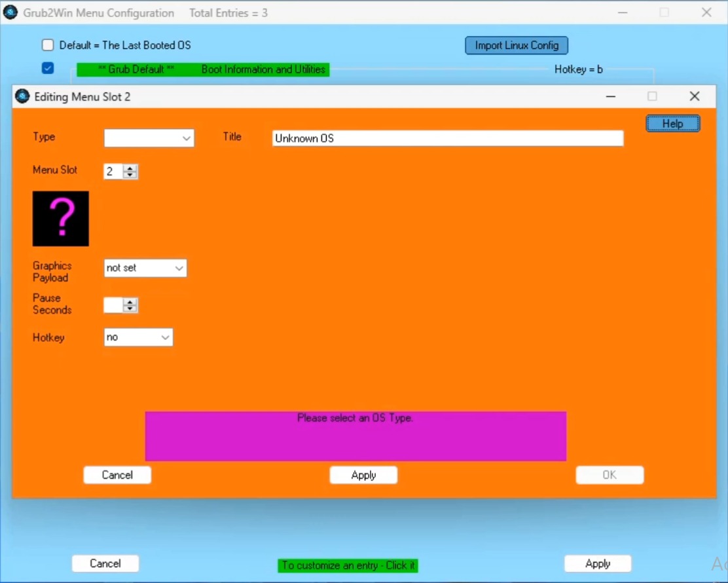Increase the Menu Slot number
This screenshot has height=583, width=728.
pos(130,168)
